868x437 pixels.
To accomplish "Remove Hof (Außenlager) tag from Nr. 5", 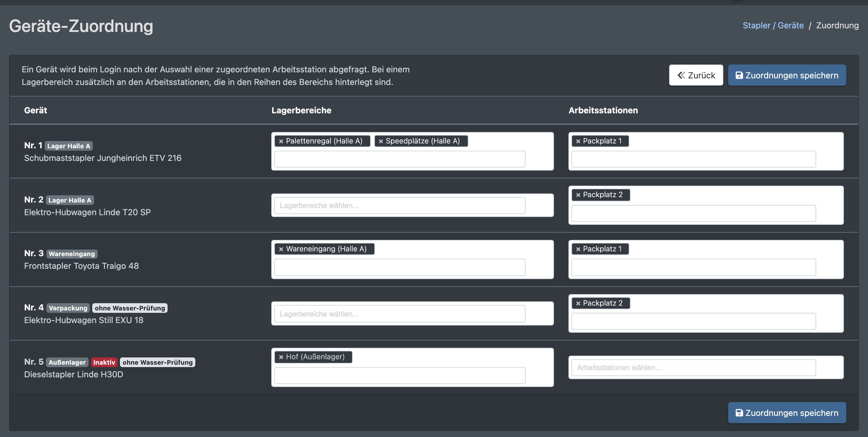I will pyautogui.click(x=281, y=357).
